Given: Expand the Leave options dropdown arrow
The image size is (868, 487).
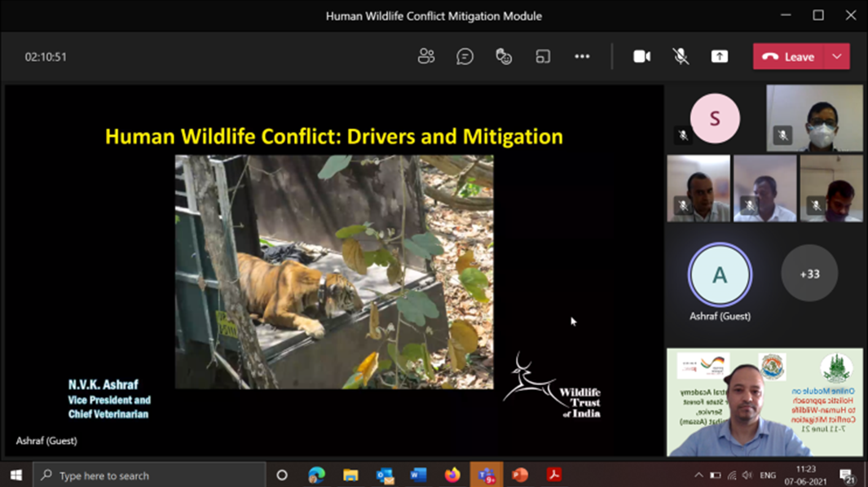Looking at the screenshot, I should tap(837, 57).
